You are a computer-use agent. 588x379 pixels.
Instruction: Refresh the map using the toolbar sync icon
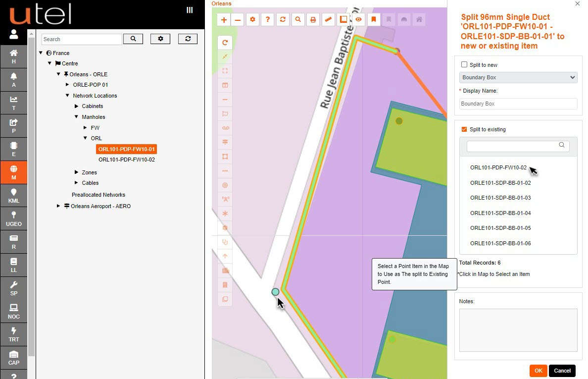click(x=283, y=19)
